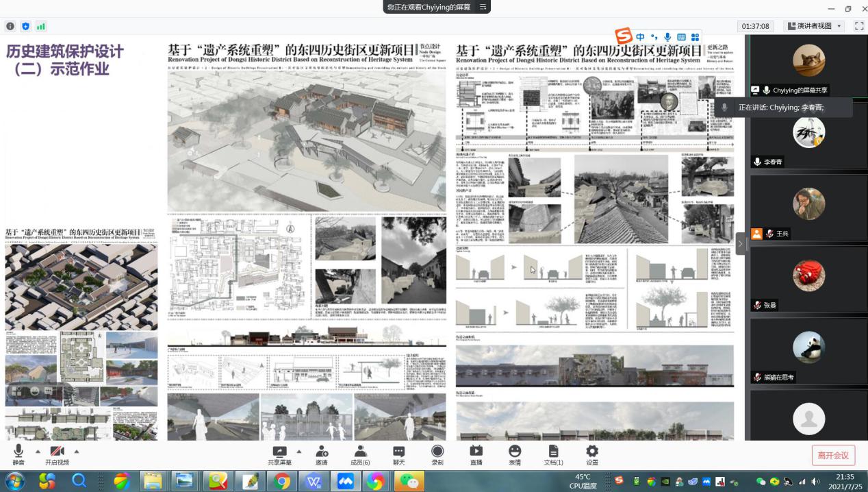Enter full screen mode icon
Image resolution: width=868 pixels, height=492 pixels.
(x=859, y=26)
